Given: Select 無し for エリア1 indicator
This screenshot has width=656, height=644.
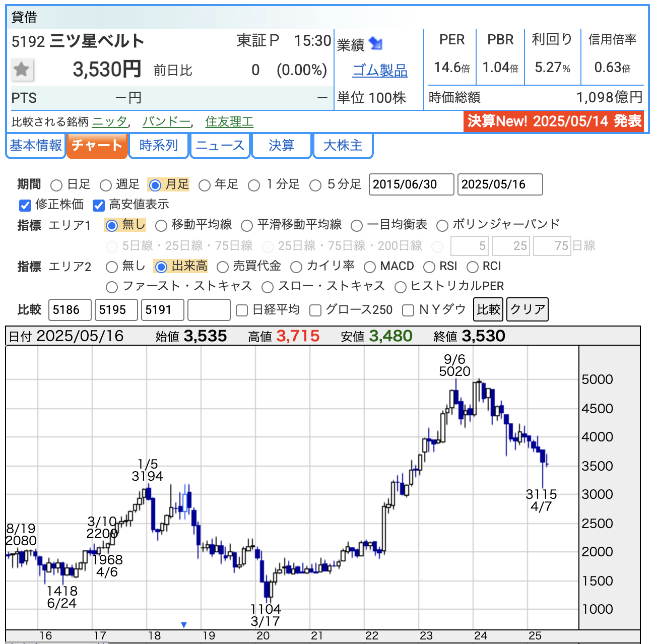Looking at the screenshot, I should pos(112,225).
